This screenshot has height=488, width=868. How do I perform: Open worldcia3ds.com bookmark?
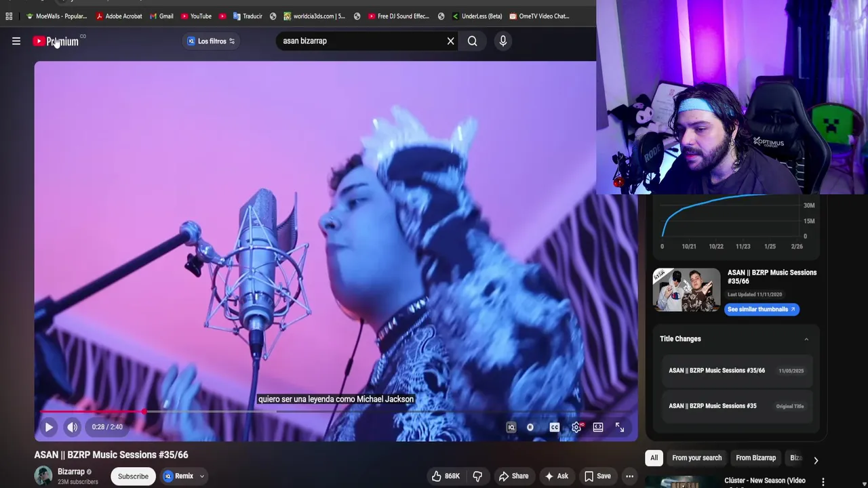[x=315, y=16]
